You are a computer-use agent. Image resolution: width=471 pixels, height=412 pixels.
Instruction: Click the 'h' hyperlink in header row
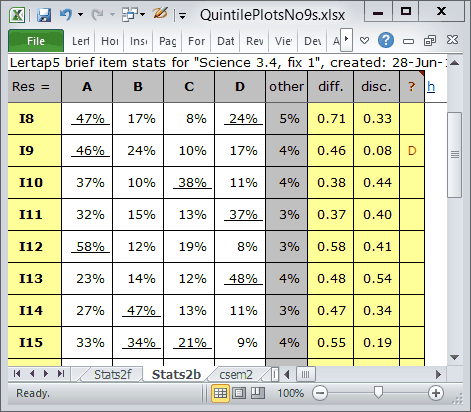point(431,87)
